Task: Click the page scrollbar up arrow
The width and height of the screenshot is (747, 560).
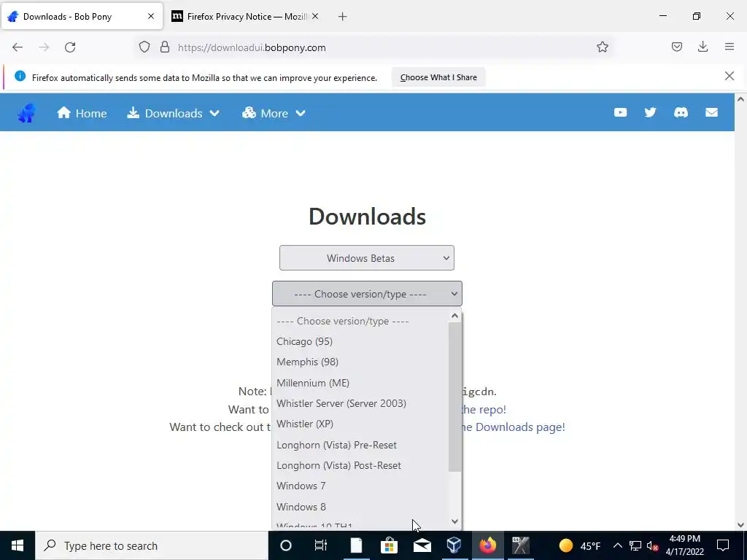Action: [740, 99]
